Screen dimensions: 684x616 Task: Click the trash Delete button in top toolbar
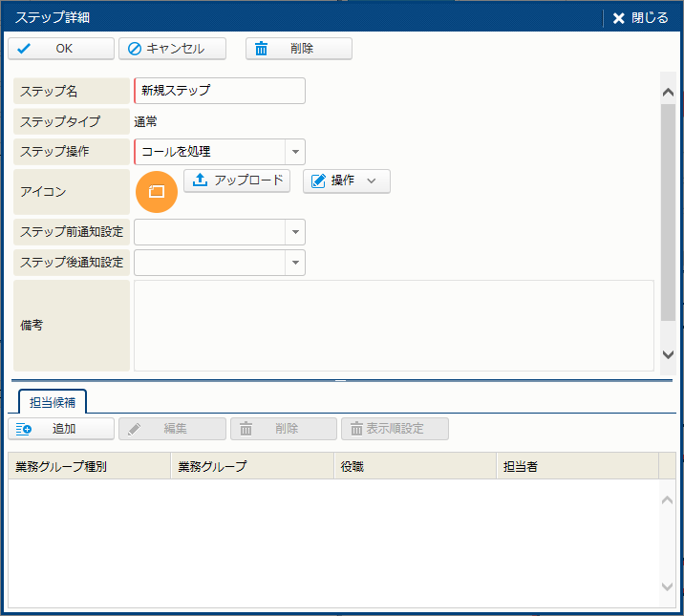coord(298,49)
